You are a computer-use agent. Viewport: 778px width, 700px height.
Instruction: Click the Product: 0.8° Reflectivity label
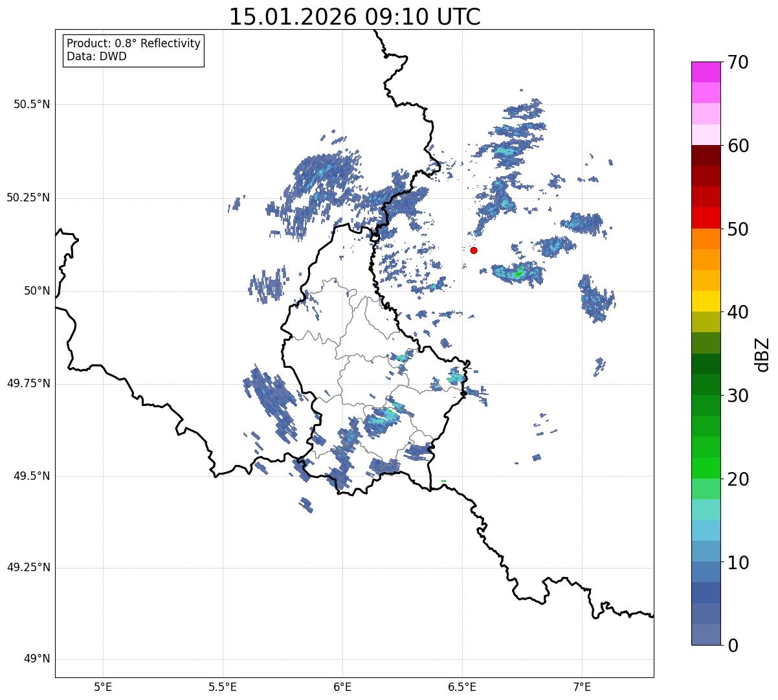pyautogui.click(x=134, y=43)
